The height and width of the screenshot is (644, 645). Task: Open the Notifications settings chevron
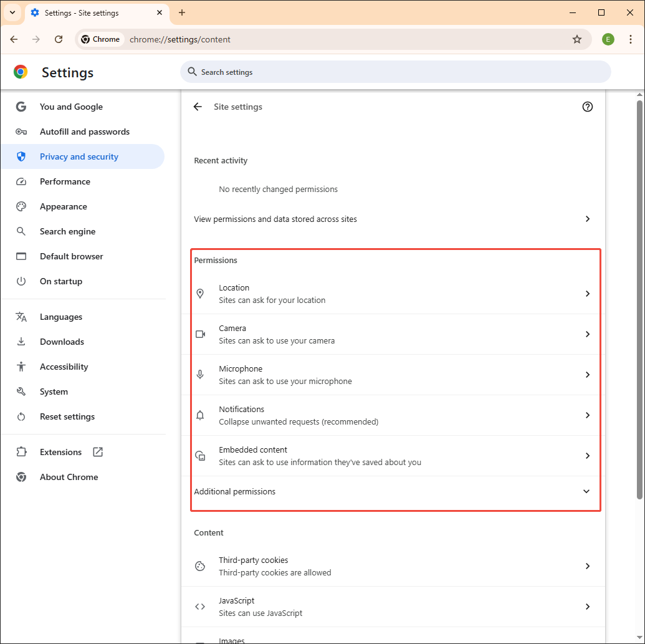click(x=587, y=415)
